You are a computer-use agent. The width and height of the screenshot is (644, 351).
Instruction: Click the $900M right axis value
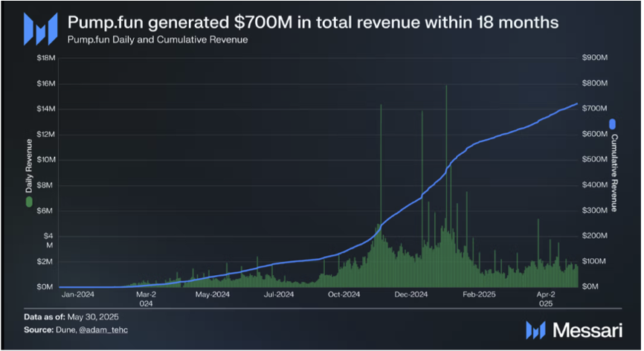(x=594, y=57)
